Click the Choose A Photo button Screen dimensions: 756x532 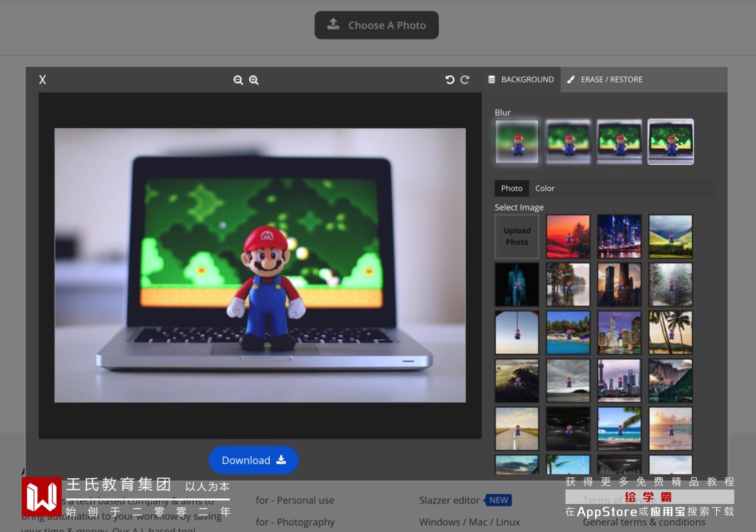pos(376,25)
